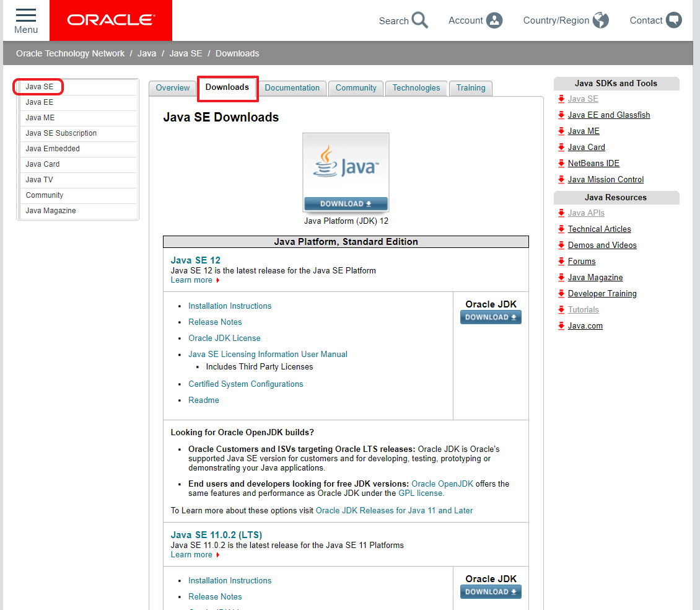Switch to the Overview tab
The width and height of the screenshot is (700, 610).
[x=173, y=87]
